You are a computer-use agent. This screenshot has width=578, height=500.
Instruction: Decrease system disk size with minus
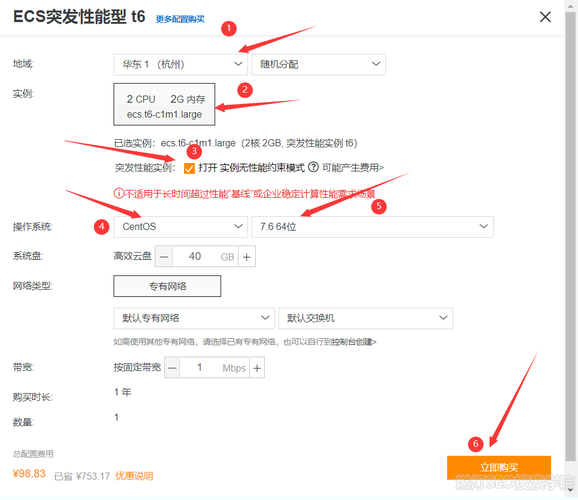(164, 257)
